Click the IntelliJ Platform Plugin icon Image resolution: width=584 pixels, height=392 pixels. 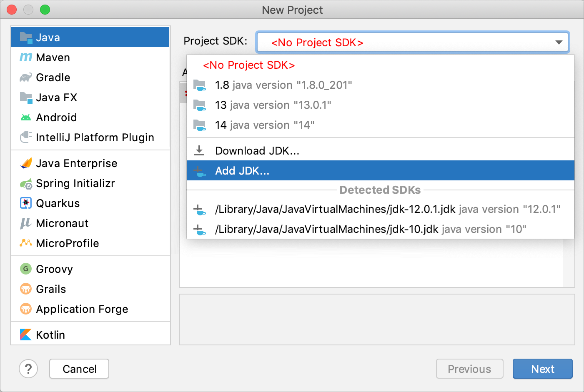[x=26, y=137]
